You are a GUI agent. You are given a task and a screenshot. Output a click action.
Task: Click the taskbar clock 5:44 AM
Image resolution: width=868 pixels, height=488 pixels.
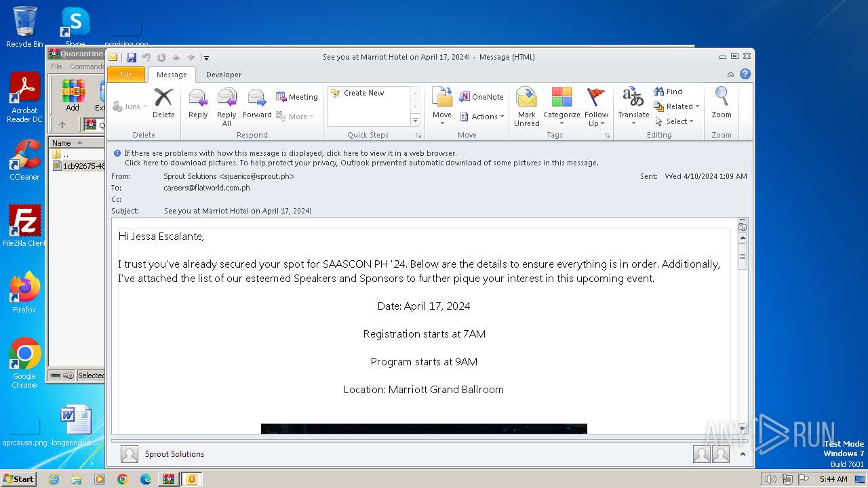pyautogui.click(x=833, y=479)
